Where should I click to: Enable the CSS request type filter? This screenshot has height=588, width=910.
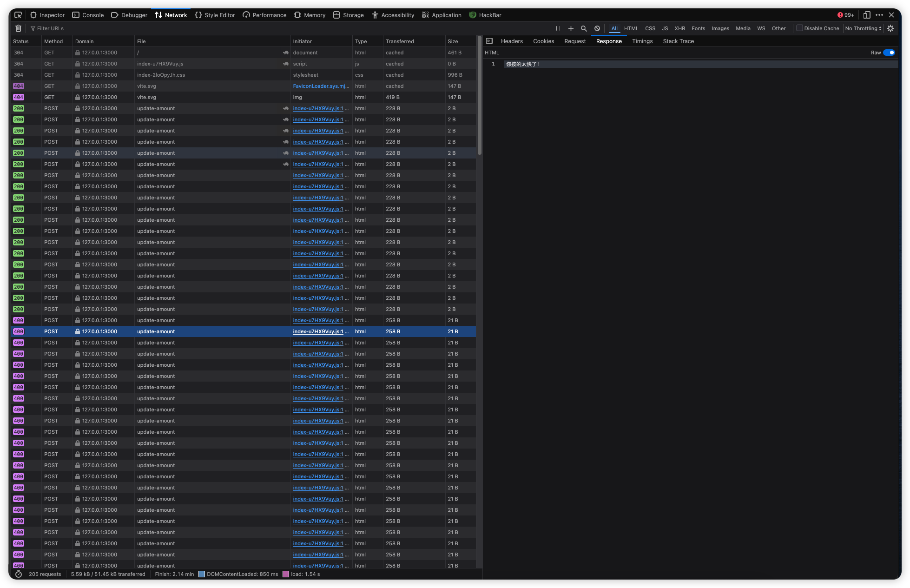tap(650, 28)
